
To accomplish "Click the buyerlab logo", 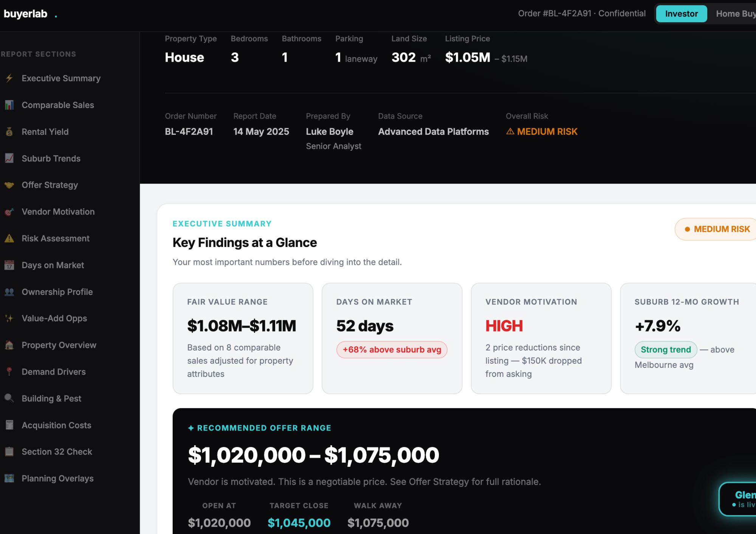I will coord(30,14).
